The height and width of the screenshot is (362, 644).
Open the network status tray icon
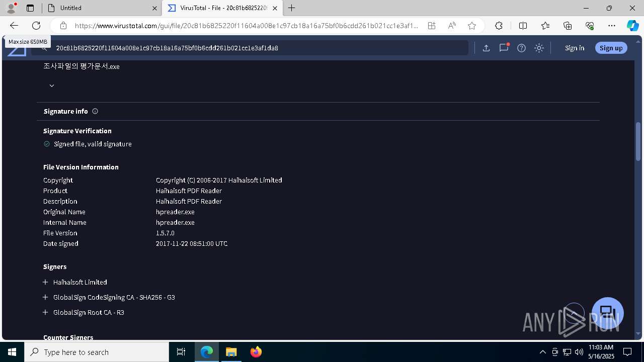click(567, 352)
